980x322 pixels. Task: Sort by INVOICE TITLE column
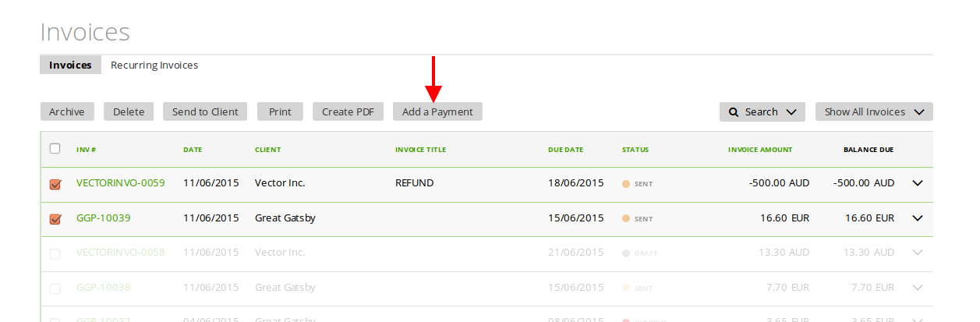tap(420, 150)
